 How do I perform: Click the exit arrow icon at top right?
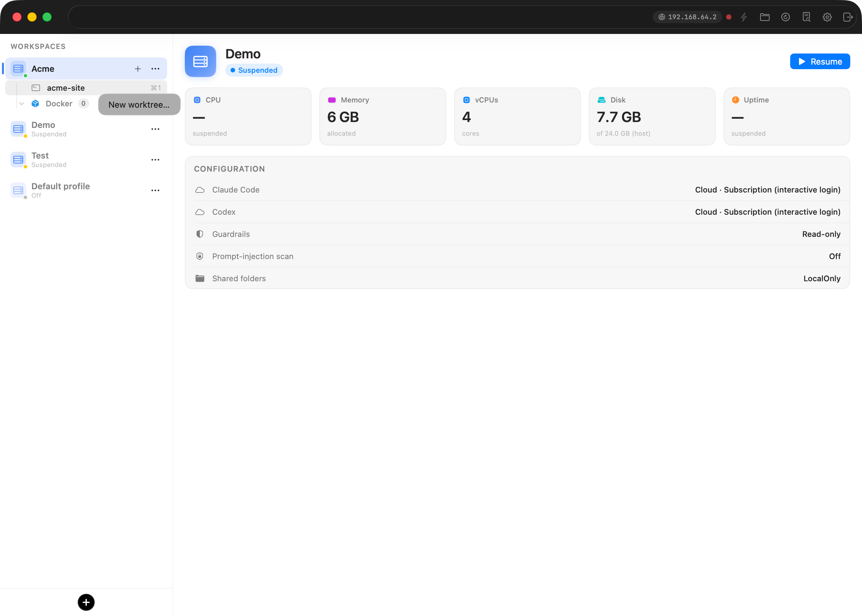click(x=848, y=17)
